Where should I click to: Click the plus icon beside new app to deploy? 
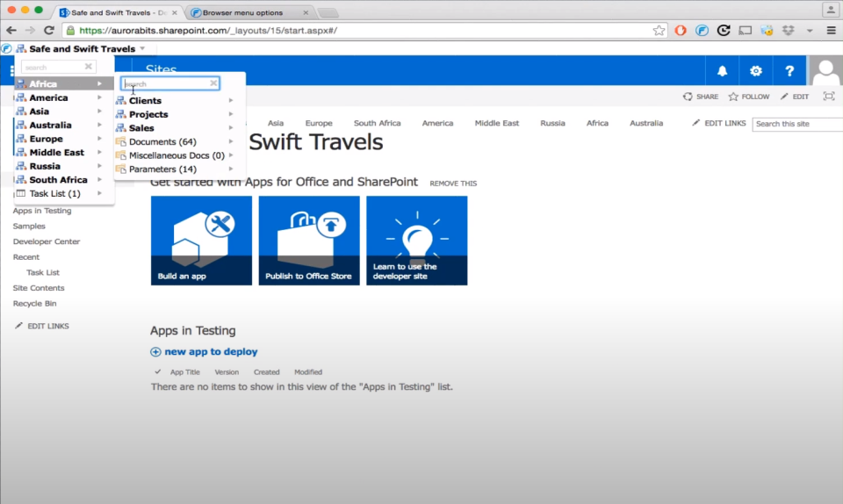point(155,352)
